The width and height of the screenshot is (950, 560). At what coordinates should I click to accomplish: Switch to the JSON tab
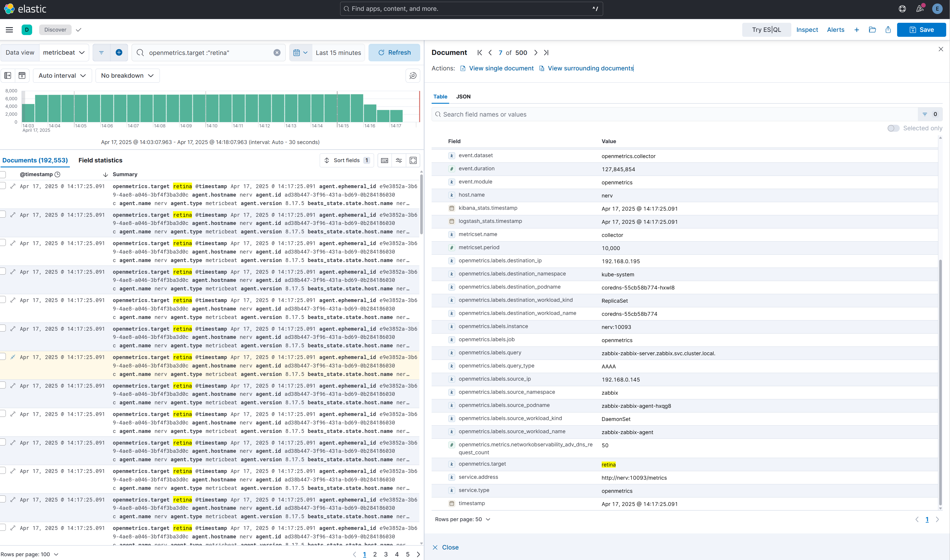point(463,97)
